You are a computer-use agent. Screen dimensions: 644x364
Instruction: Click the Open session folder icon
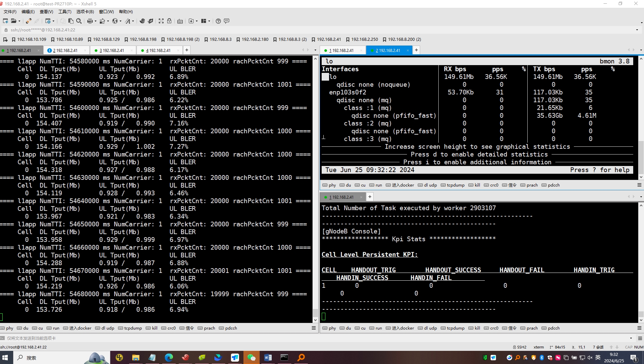(x=13, y=21)
